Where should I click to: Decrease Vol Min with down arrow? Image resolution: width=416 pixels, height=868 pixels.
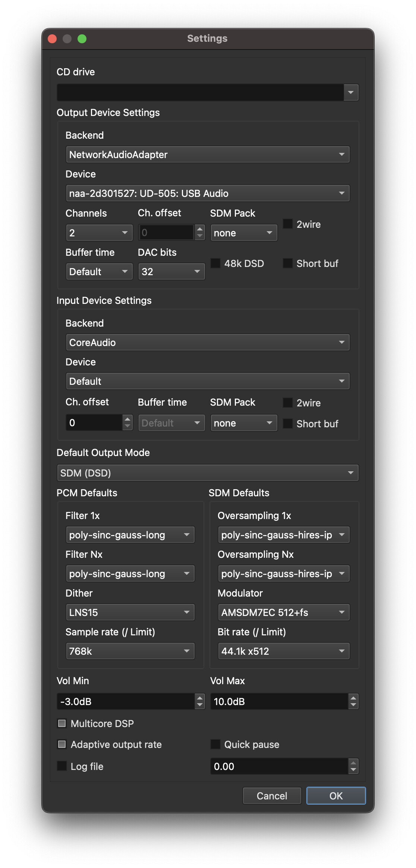200,705
